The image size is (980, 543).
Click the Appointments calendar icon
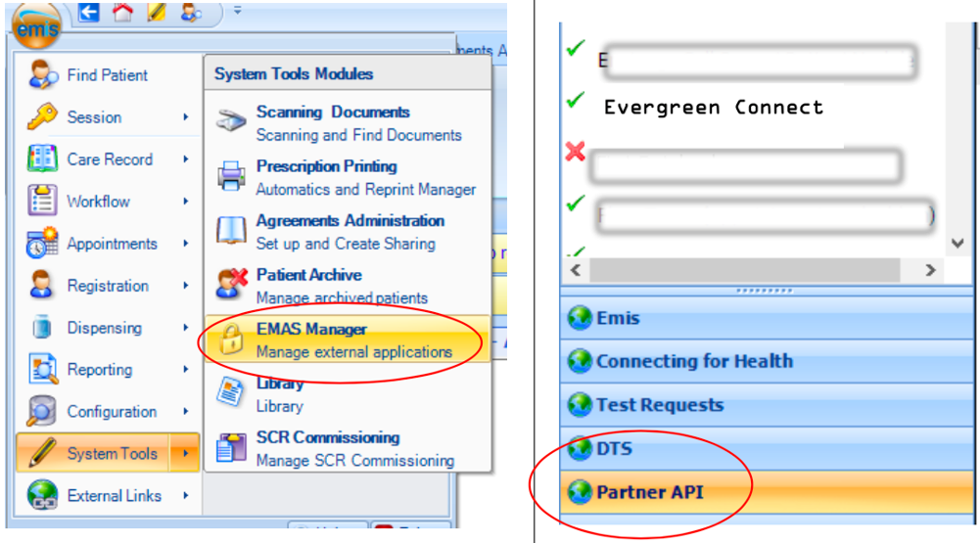(42, 243)
